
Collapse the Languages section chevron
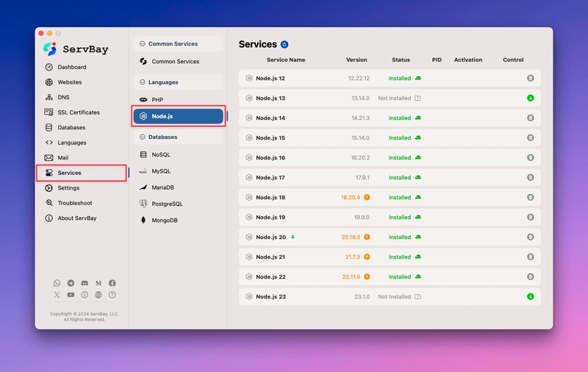pos(143,82)
